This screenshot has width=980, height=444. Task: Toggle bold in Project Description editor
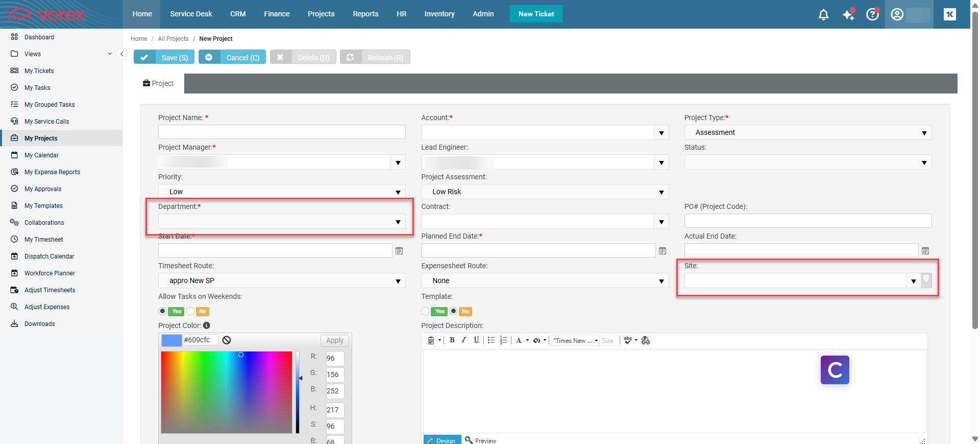(x=452, y=340)
